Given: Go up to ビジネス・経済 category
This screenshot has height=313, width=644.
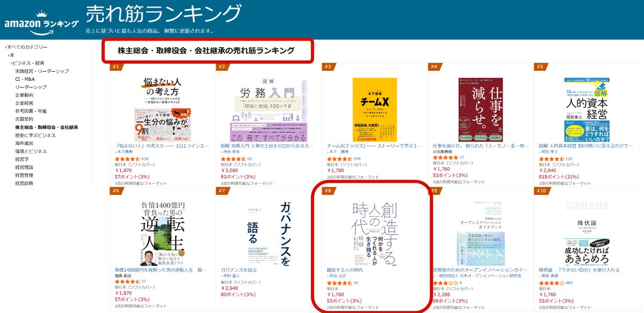Looking at the screenshot, I should pos(28,63).
